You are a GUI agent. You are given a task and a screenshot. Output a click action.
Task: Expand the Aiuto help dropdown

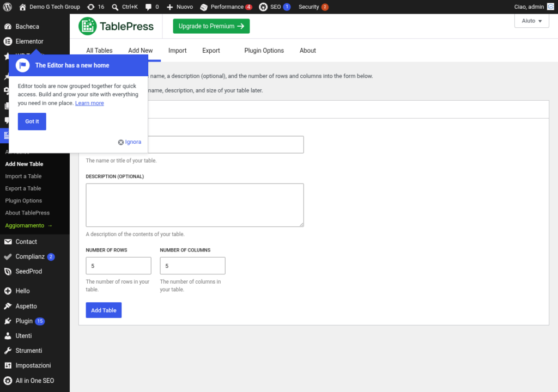coord(532,21)
